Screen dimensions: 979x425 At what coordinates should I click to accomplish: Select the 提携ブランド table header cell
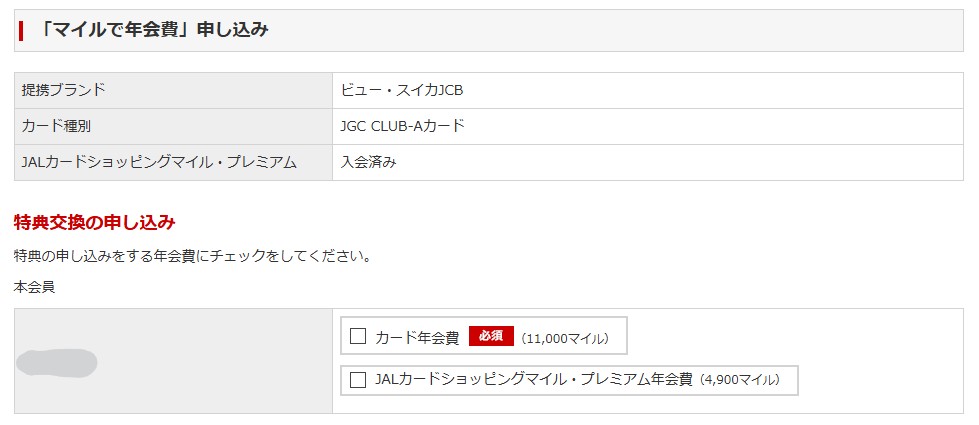pos(174,90)
